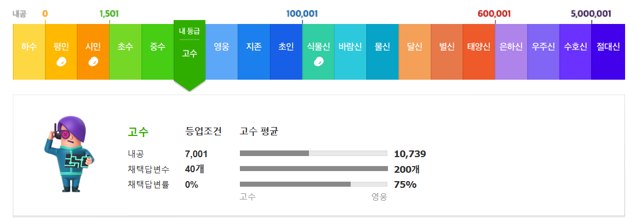Select the 시민 grade tile

pos(93,52)
